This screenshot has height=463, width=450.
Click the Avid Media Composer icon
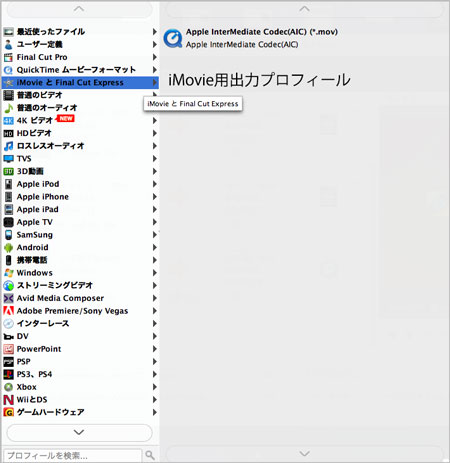pyautogui.click(x=8, y=298)
